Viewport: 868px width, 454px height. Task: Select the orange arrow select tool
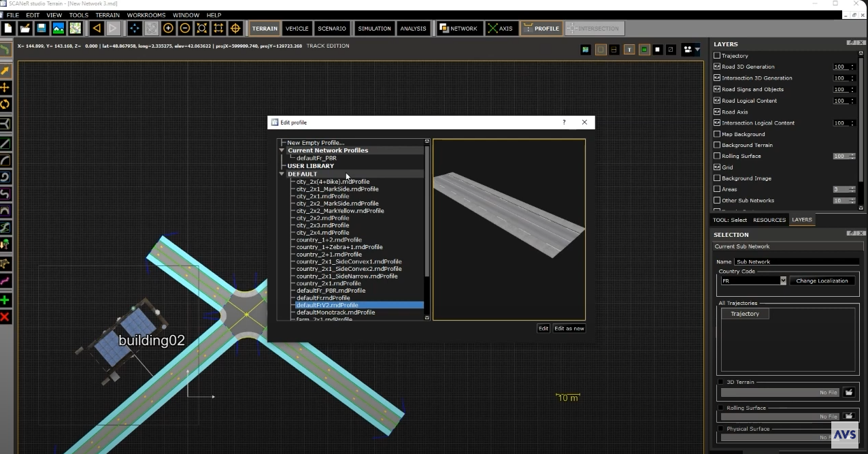(5, 70)
